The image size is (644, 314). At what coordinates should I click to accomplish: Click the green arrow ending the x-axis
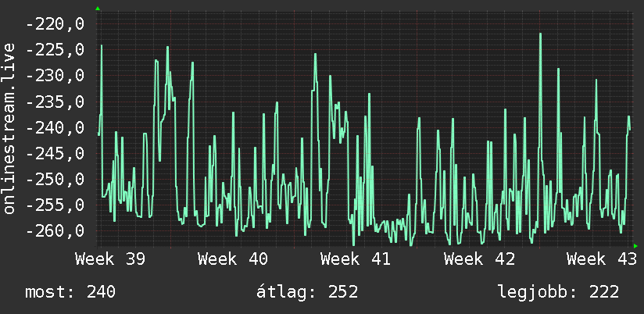[635, 246]
